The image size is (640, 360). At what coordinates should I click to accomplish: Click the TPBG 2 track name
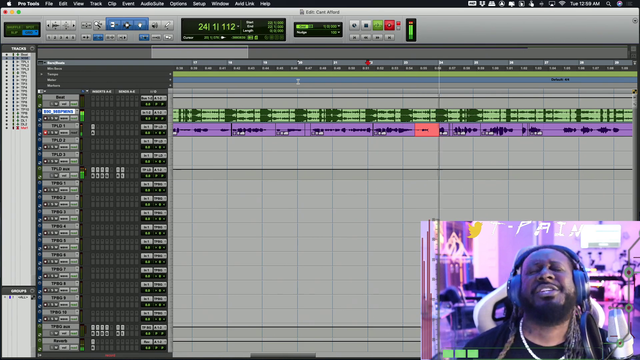[58, 198]
